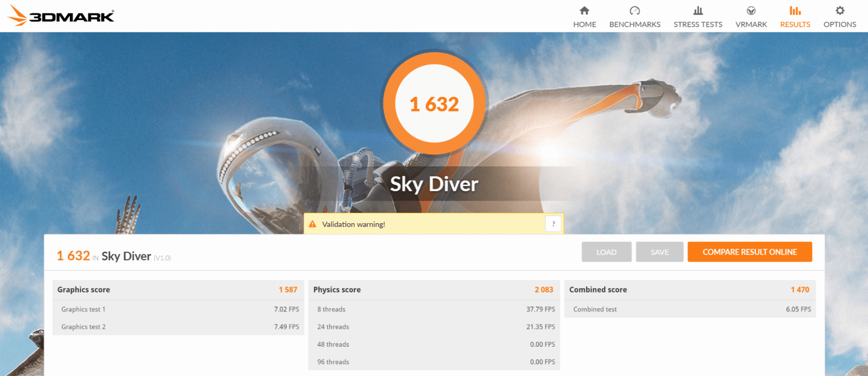Open the OPTIONS tab label

[840, 24]
